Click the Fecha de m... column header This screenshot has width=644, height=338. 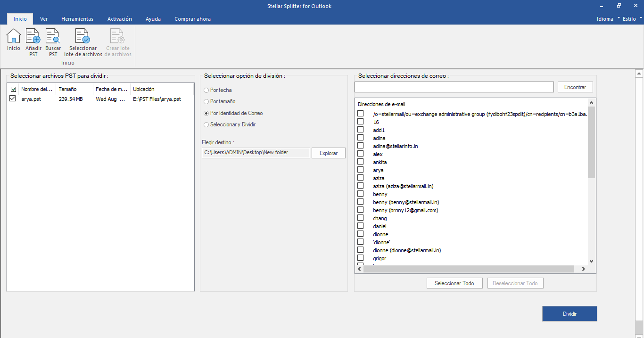111,89
